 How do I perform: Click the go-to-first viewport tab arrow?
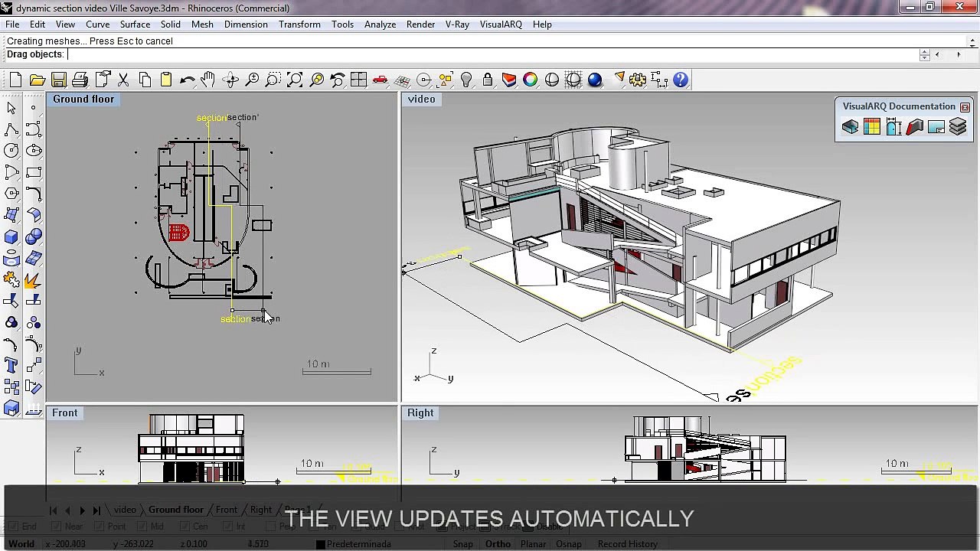[53, 510]
